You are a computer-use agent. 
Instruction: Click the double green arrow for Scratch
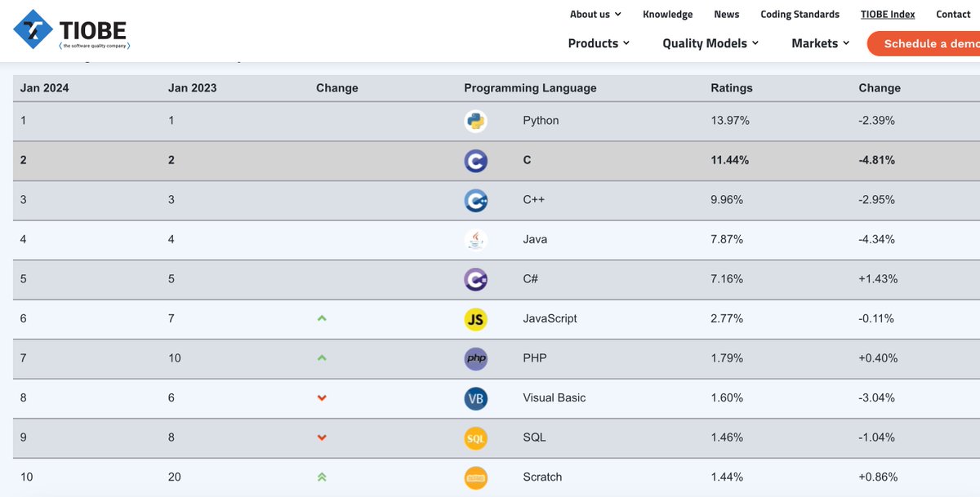322,477
